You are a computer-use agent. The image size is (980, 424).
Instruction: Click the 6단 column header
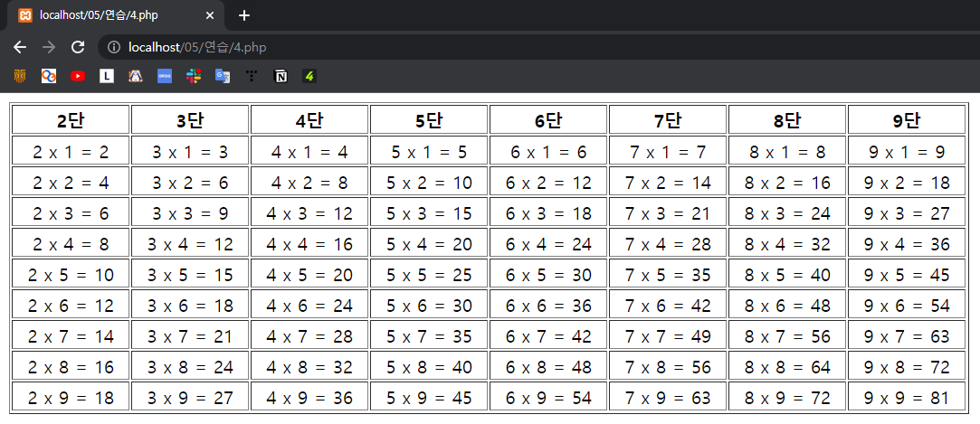point(548,120)
